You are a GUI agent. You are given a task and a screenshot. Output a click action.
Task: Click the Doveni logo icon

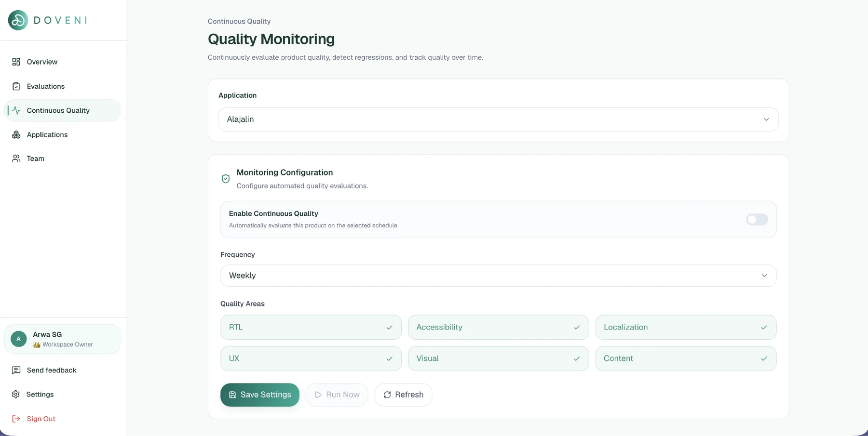[x=18, y=20]
